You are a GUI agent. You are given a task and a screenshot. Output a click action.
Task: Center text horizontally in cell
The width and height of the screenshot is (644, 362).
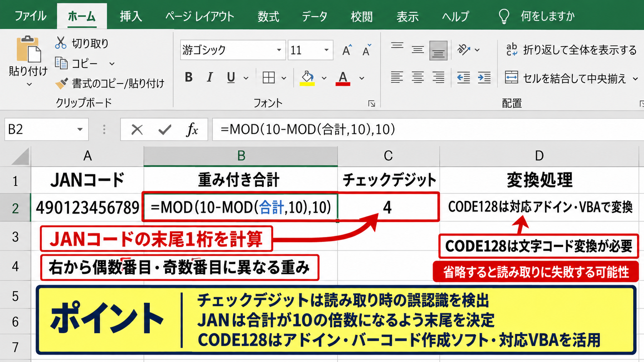[418, 78]
